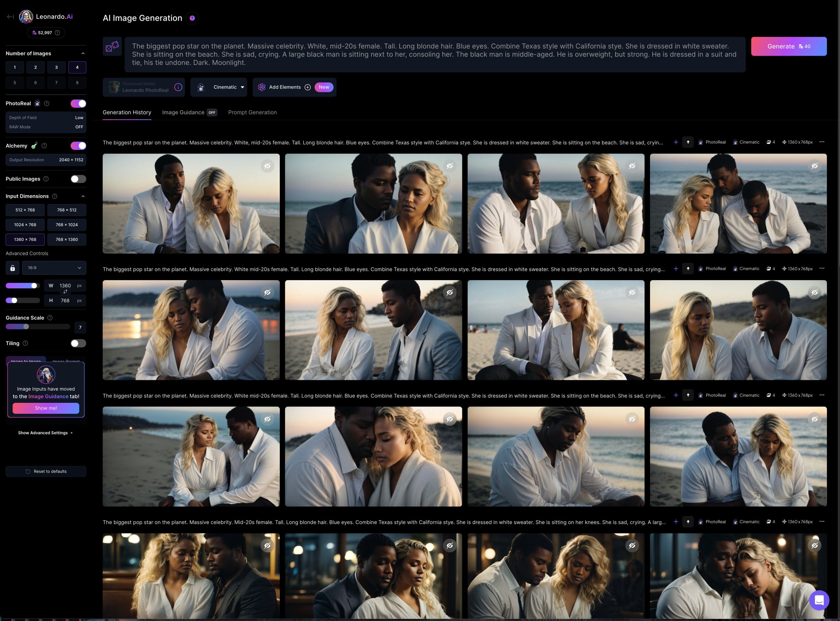Image resolution: width=840 pixels, height=621 pixels.
Task: Click the Alchemy help question mark
Action: tap(44, 146)
